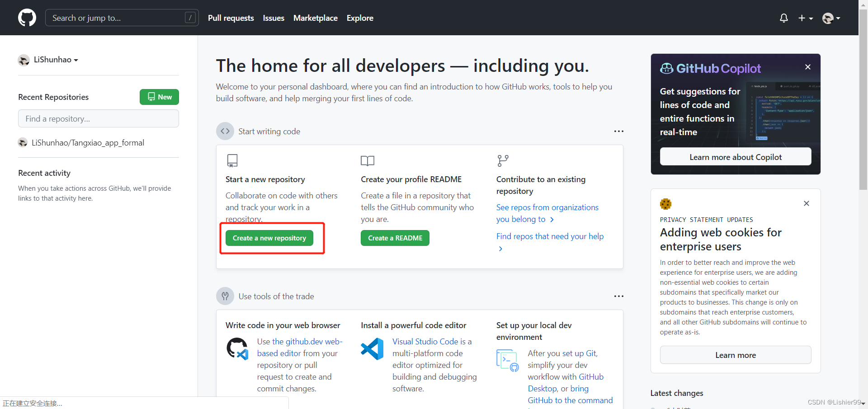This screenshot has height=409, width=868.
Task: Open See repos from organizations you belong to
Action: click(x=547, y=213)
